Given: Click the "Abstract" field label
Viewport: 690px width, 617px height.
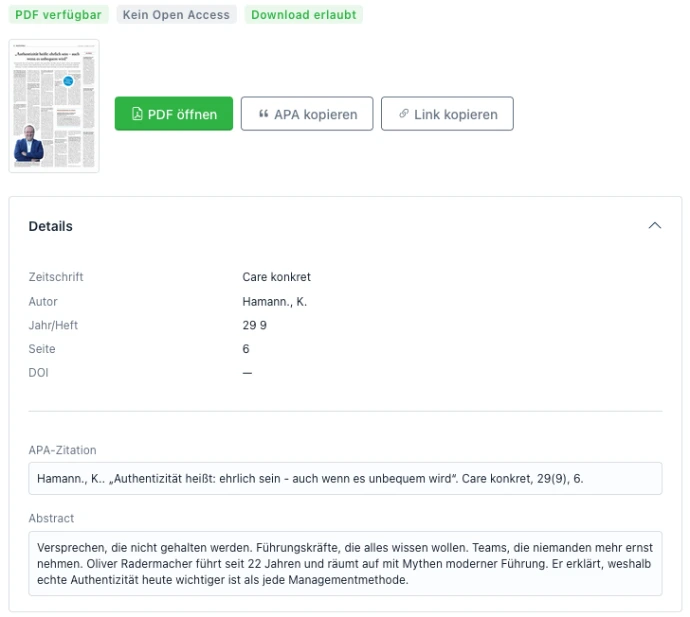Looking at the screenshot, I should point(51,518).
